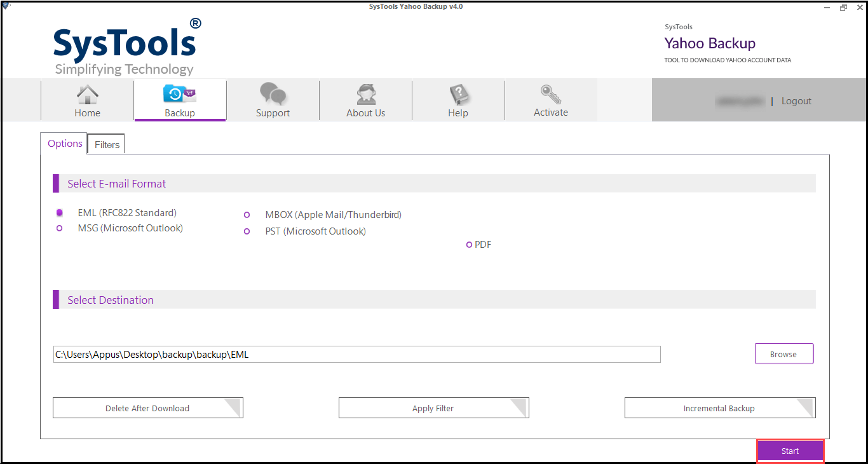Open Support via speech bubbles icon
This screenshot has height=464, width=868.
[x=273, y=95]
